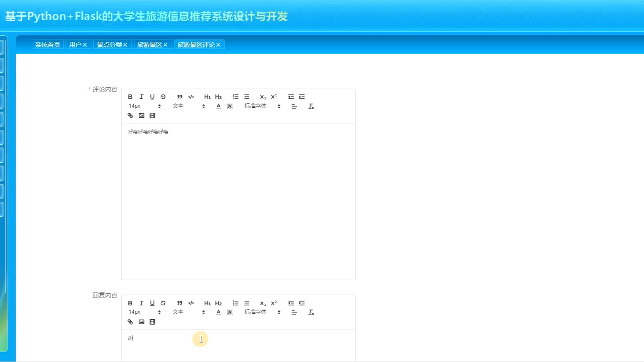The width and height of the screenshot is (644, 362).
Task: Pick text color in 评论内容 editor
Action: (x=218, y=107)
